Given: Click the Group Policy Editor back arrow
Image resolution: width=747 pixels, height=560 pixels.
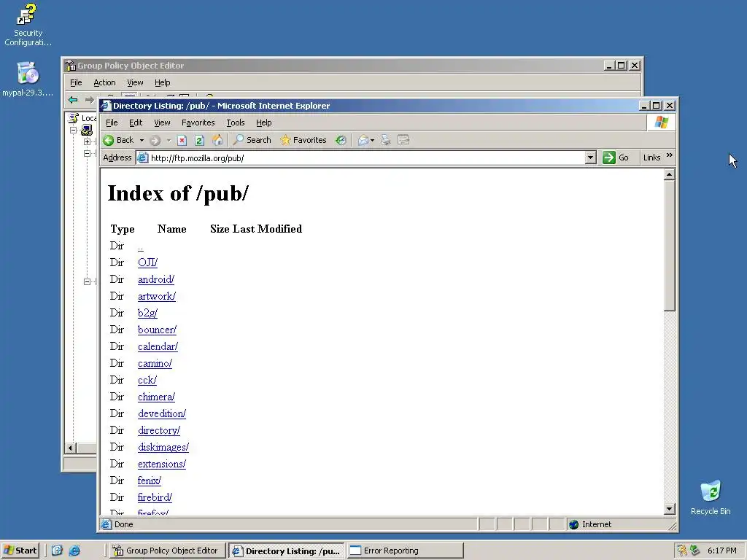Looking at the screenshot, I should [x=73, y=99].
